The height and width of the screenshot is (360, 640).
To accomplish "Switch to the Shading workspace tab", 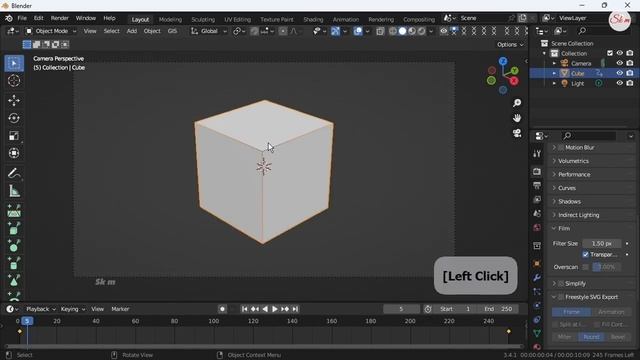I will pyautogui.click(x=313, y=19).
